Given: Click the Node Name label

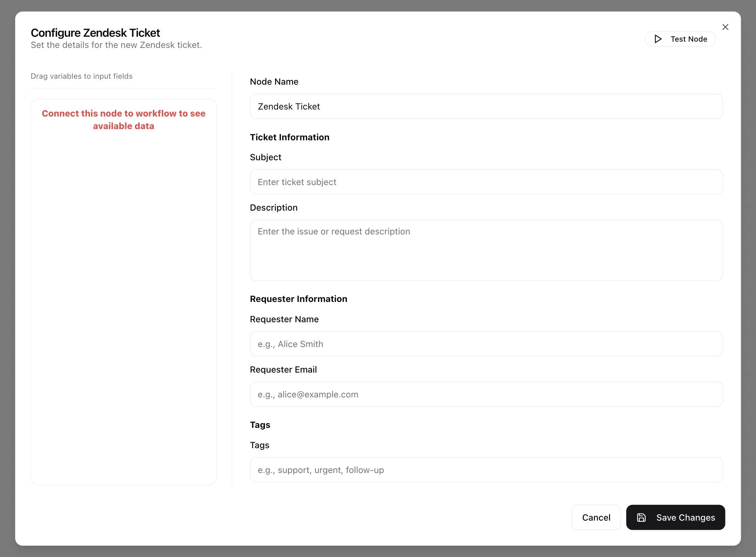Looking at the screenshot, I should pos(274,82).
